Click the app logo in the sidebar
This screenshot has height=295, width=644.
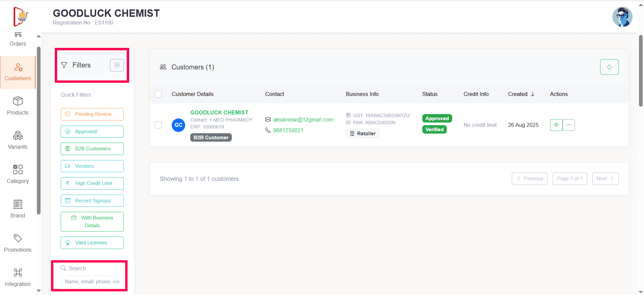[x=21, y=16]
